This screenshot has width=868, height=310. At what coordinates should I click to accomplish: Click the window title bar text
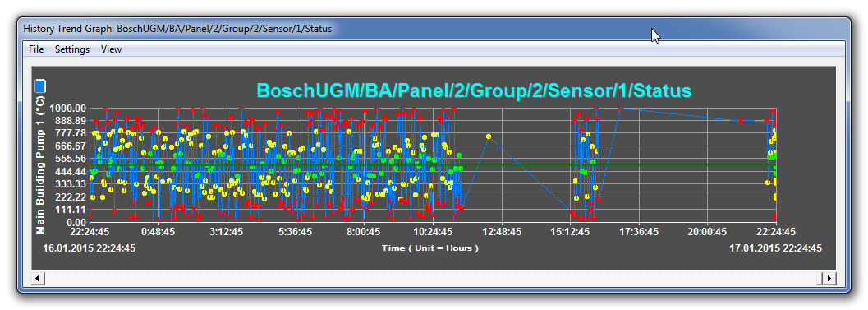pyautogui.click(x=177, y=29)
